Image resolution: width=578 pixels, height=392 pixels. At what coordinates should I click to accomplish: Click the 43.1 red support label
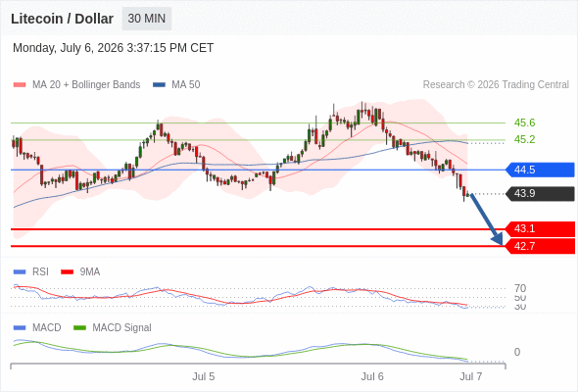[540, 229]
